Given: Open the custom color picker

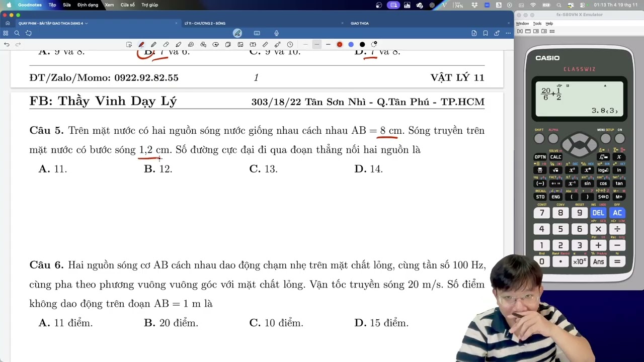Looking at the screenshot, I should [374, 45].
